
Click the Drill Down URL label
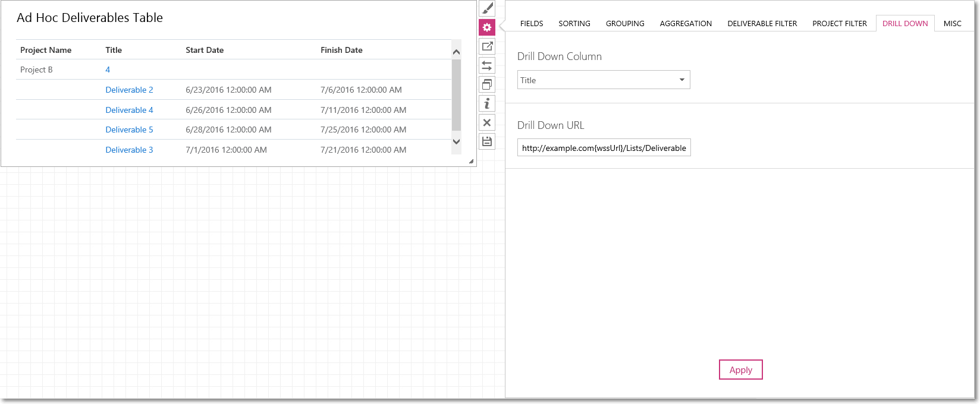pyautogui.click(x=551, y=125)
